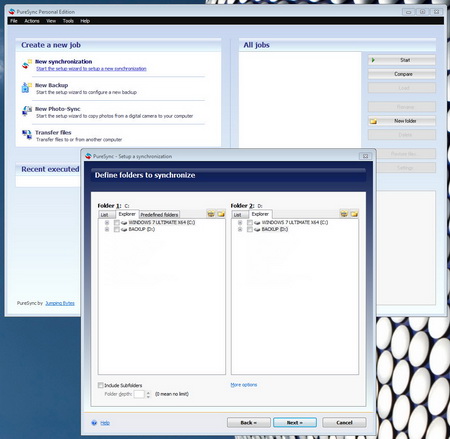Open the Tools menu
Viewport: 450px width, 439px height.
click(x=68, y=21)
